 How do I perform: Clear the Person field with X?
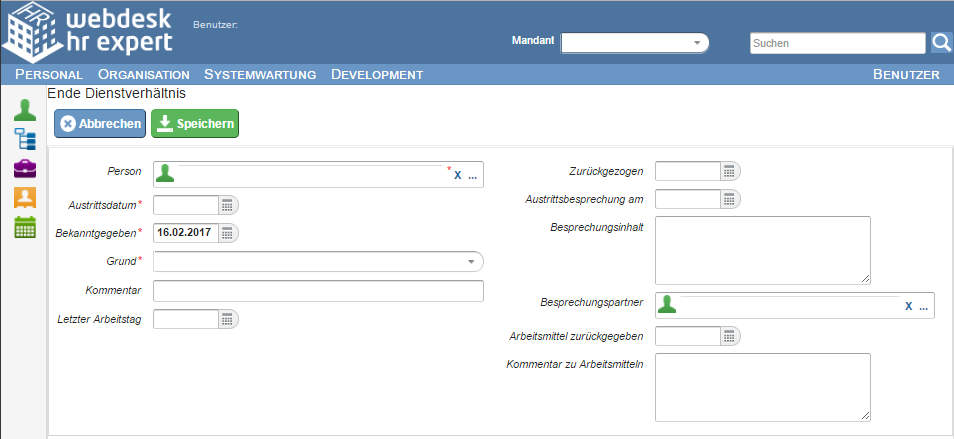458,175
